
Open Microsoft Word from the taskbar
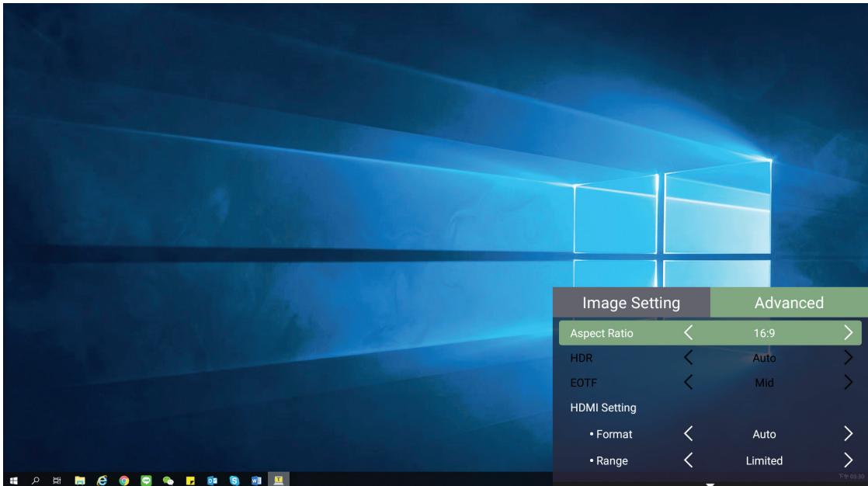[x=256, y=480]
